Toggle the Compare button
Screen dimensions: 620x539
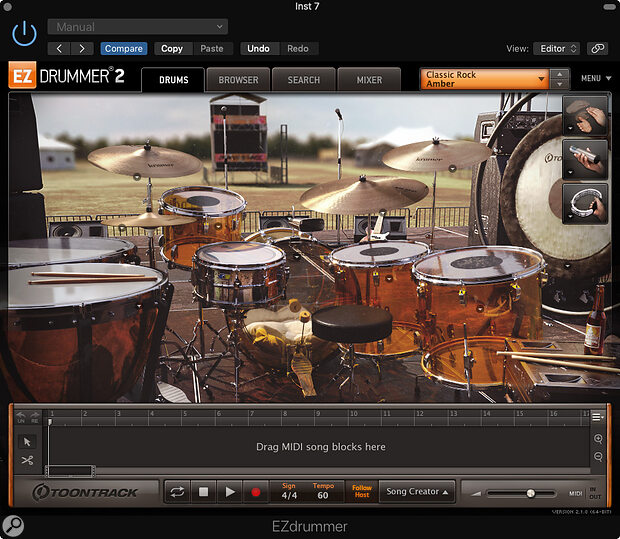coord(123,49)
